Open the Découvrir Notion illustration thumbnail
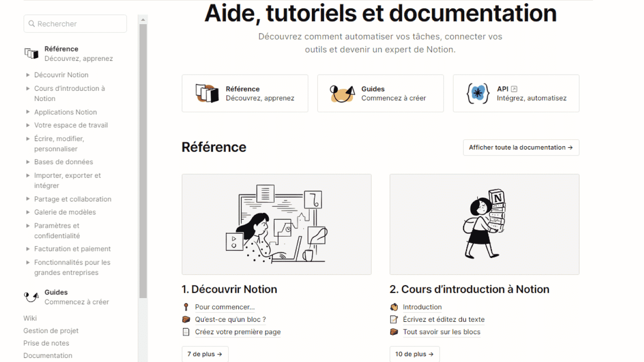 276,224
